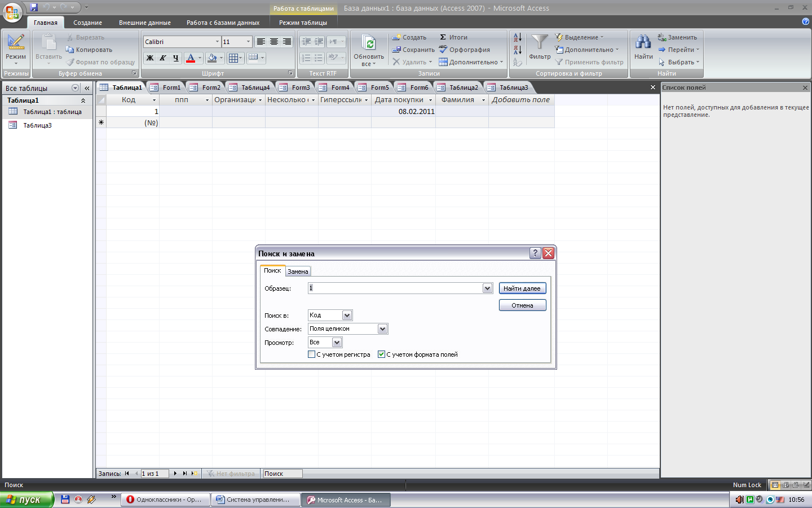Click the Фильтр funnel icon
Screen dimensions: 812x508
[x=540, y=43]
